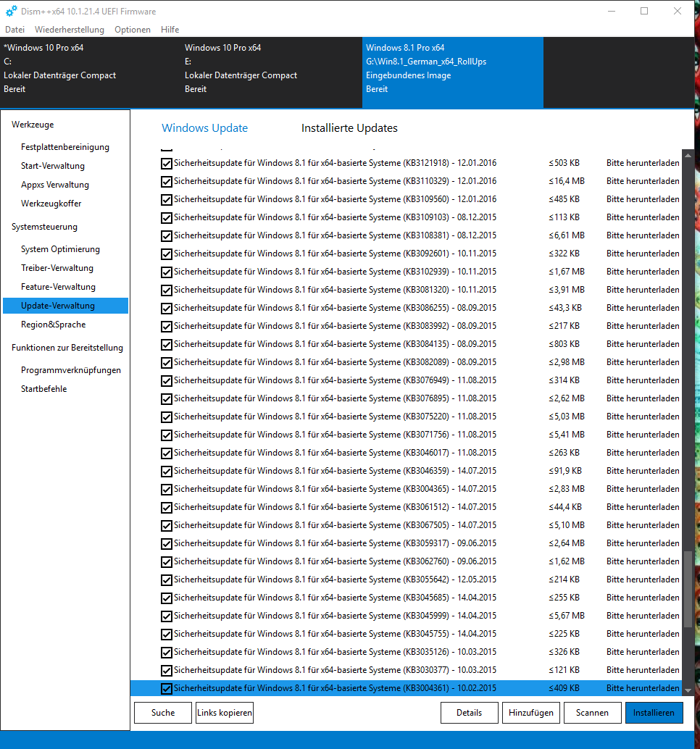Uncheck the KB3004361 highlighted update checkbox
The image size is (700, 749).
166,689
